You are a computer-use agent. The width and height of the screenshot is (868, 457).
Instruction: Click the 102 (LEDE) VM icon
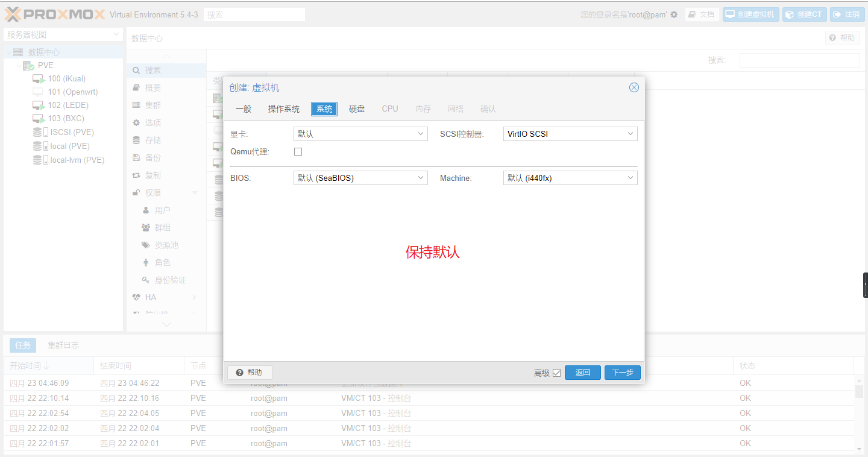point(39,106)
